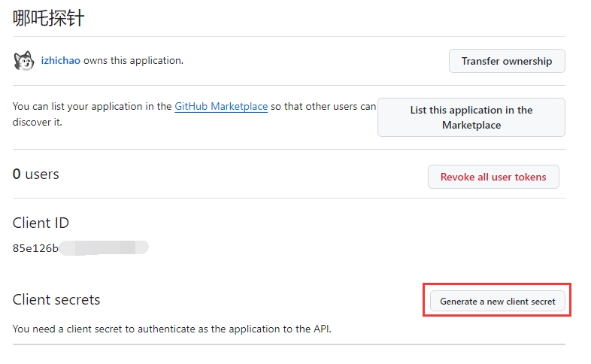The height and width of the screenshot is (364, 591).
Task: Click the Client secrets heading
Action: coord(56,299)
